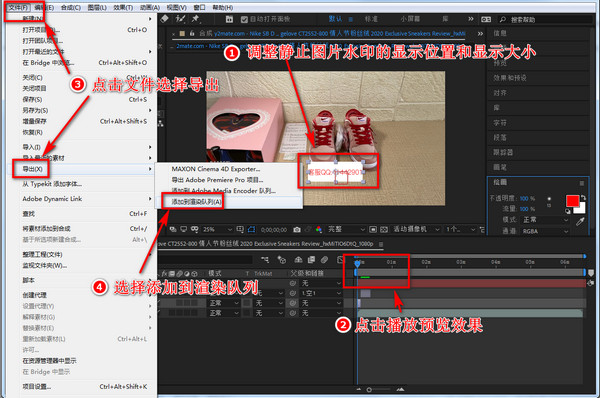This screenshot has height=398, width=600.
Task: Switch to 默认 workspace
Action: [x=335, y=19]
